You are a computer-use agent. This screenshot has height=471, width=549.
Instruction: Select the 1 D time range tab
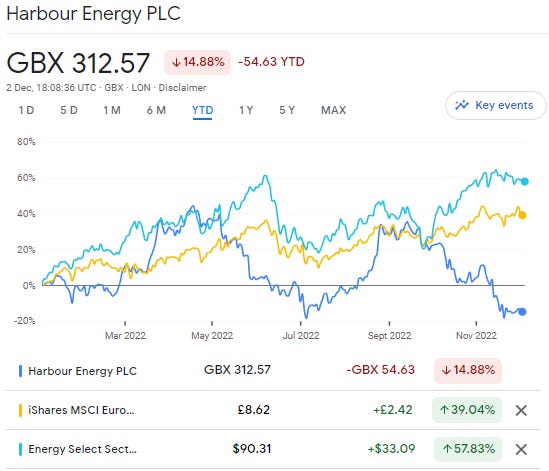pyautogui.click(x=26, y=110)
